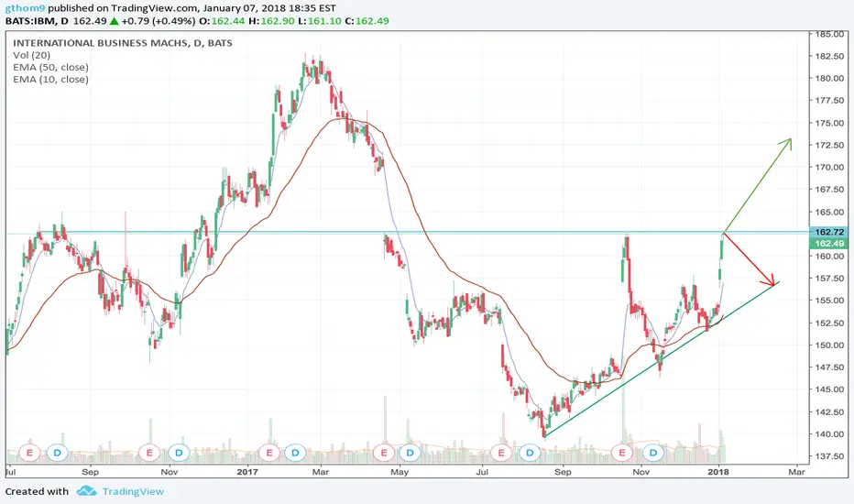Click the 'Created with' footer text
The width and height of the screenshot is (854, 504).
[x=37, y=491]
